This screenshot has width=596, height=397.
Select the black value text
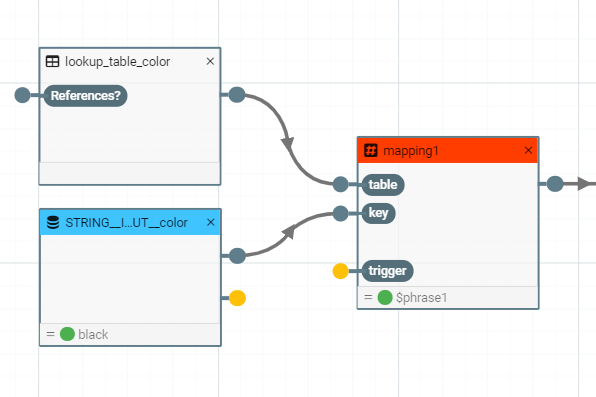coord(93,335)
